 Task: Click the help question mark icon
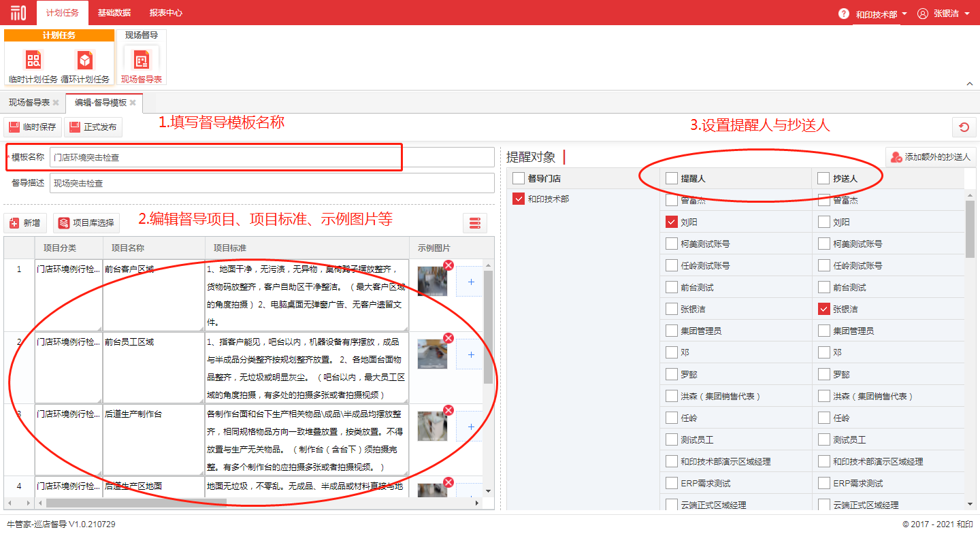coord(843,14)
